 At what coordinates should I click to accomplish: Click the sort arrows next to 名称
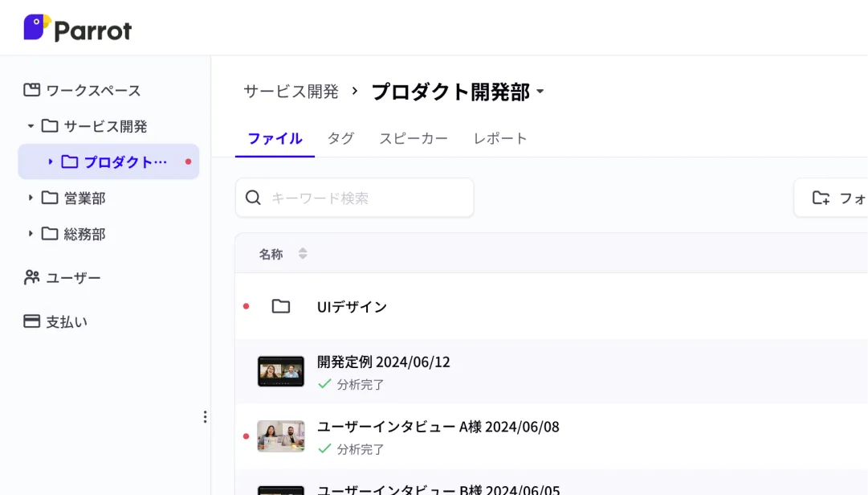point(303,253)
